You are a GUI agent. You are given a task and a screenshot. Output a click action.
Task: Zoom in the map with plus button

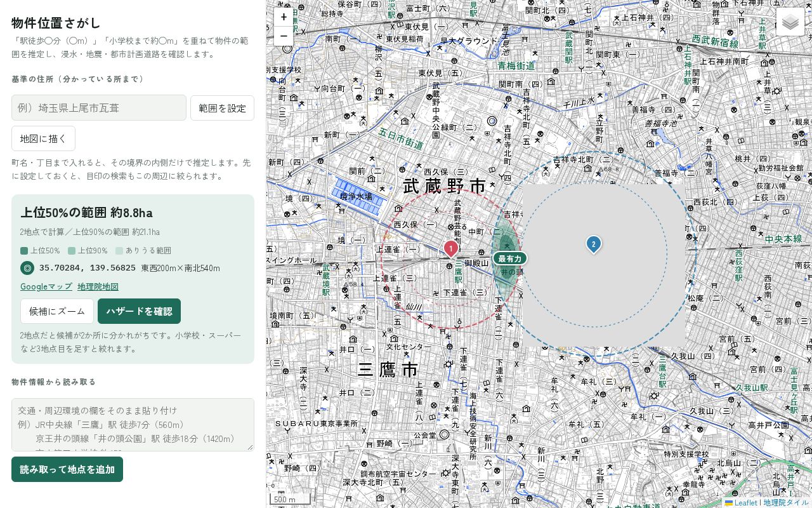[x=284, y=17]
